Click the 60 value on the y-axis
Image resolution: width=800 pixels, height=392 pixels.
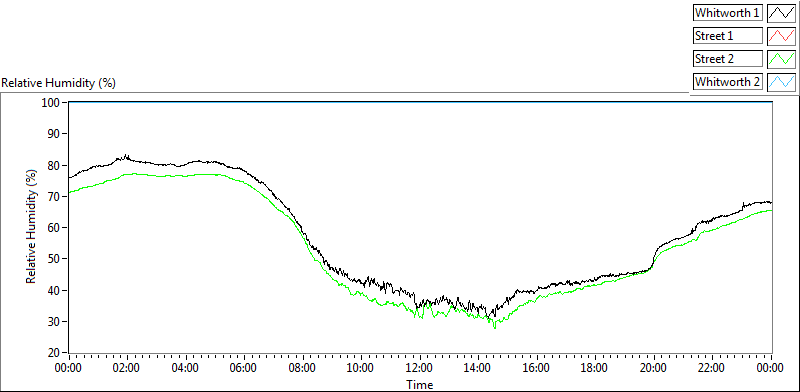point(55,228)
